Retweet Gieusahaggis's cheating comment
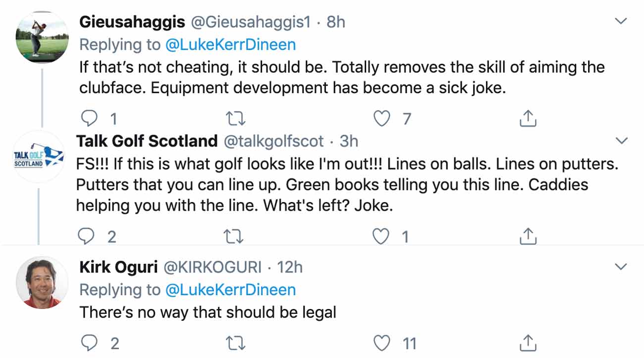Image resolution: width=644 pixels, height=358 pixels. click(x=234, y=119)
